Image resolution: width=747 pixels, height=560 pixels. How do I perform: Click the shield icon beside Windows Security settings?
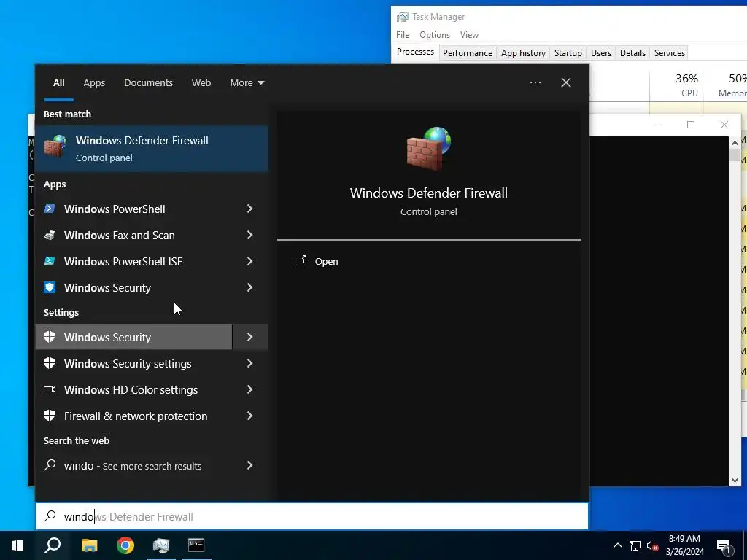pos(50,363)
